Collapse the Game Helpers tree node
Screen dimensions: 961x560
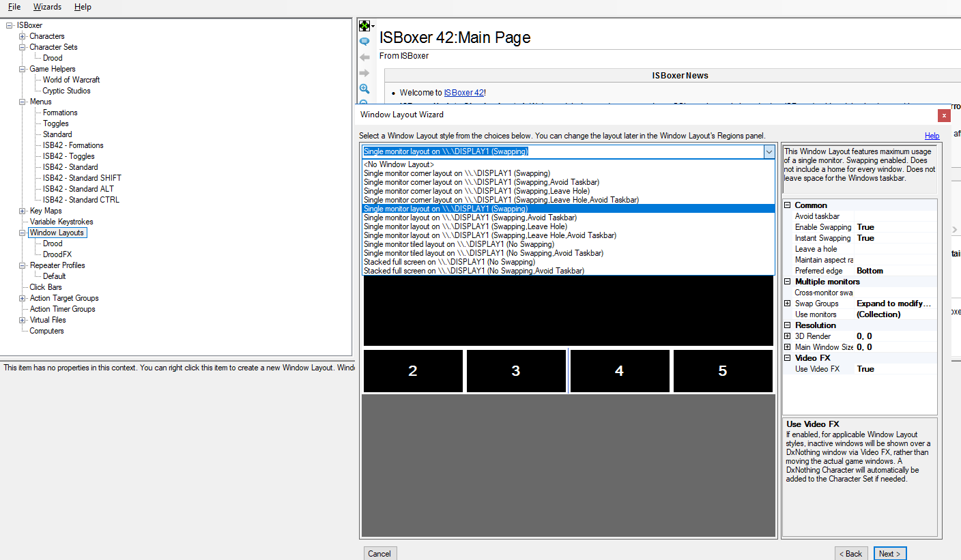(x=23, y=69)
